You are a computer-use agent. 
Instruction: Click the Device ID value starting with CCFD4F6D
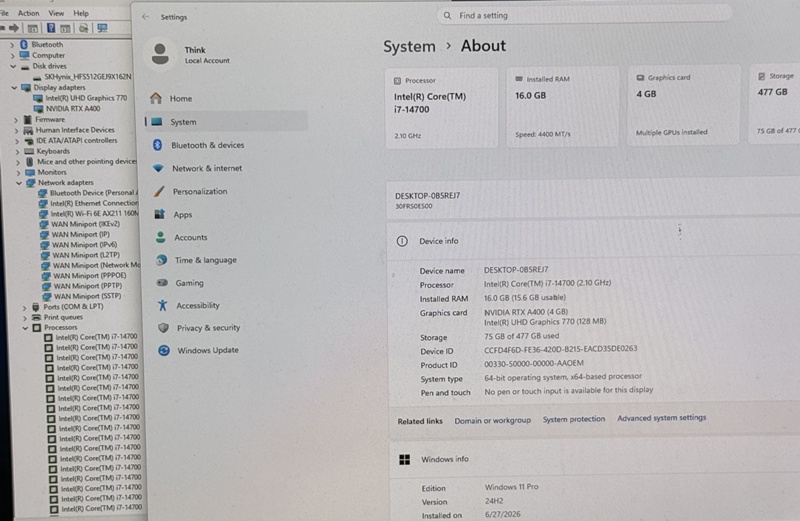pos(561,349)
